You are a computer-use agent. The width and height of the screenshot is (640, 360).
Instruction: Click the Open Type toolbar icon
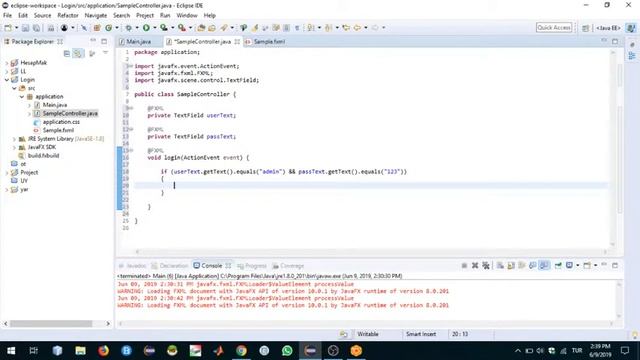coord(201,28)
